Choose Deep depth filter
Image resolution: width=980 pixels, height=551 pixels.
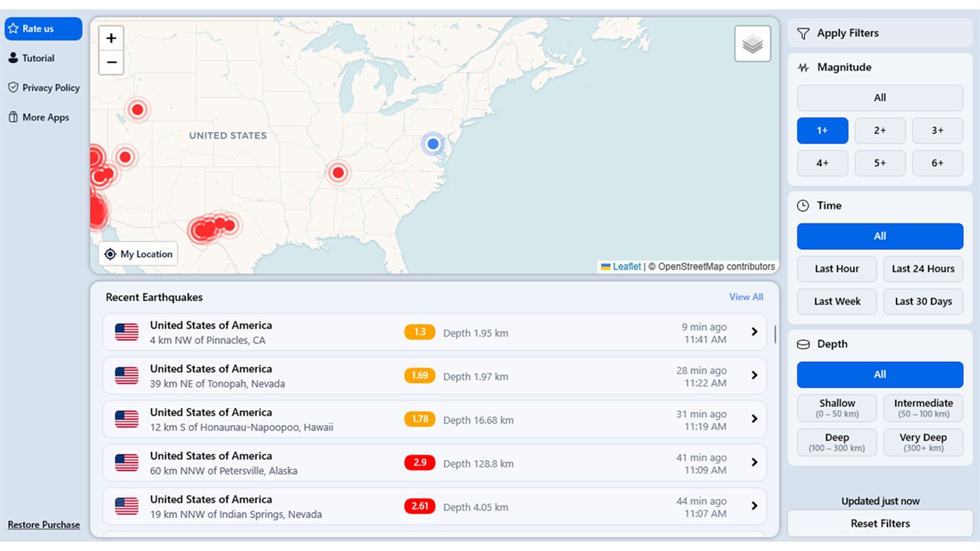[837, 442]
